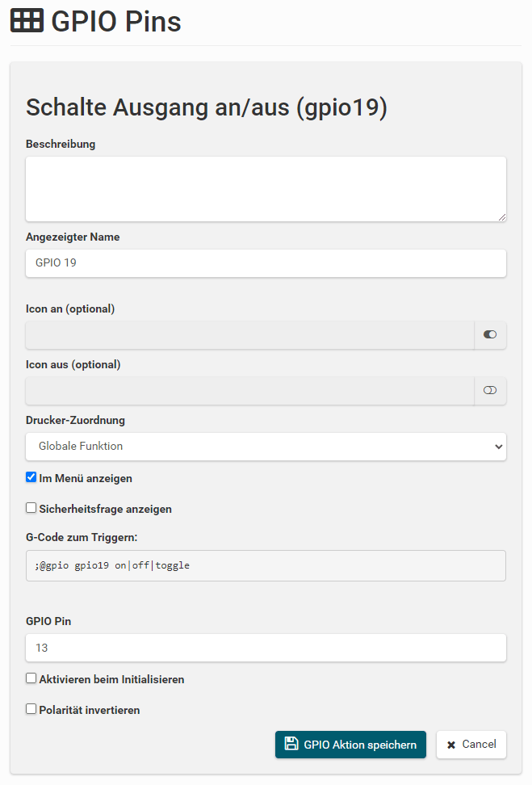Click the 'Icon an (optional)' input field
Screen dimensions: 532x785
click(x=249, y=335)
